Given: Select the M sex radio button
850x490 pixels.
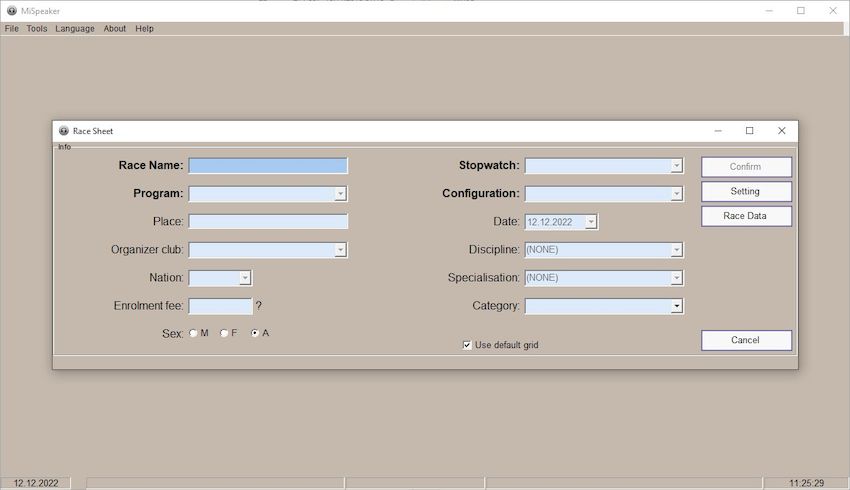Looking at the screenshot, I should 193,333.
